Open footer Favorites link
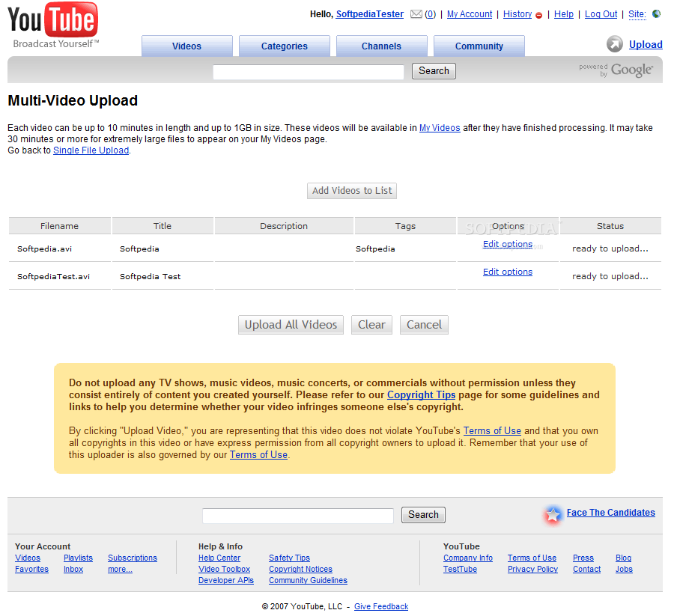Screen dimensions: 680x616 (31, 569)
